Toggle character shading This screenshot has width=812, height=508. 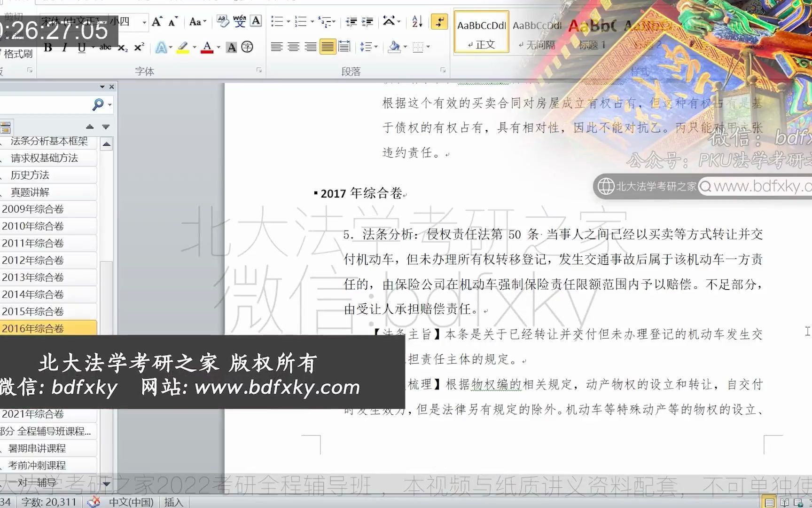[x=231, y=47]
